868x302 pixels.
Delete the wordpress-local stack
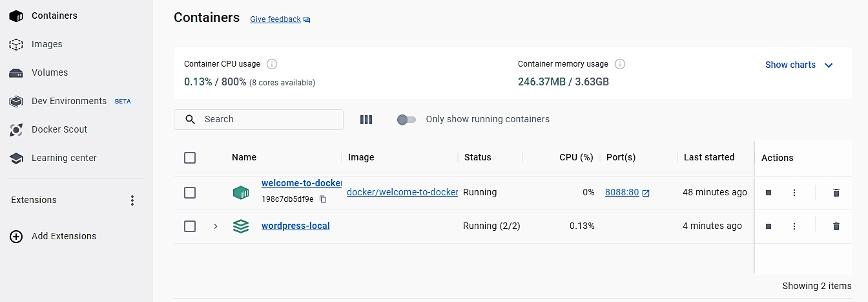[x=836, y=226]
